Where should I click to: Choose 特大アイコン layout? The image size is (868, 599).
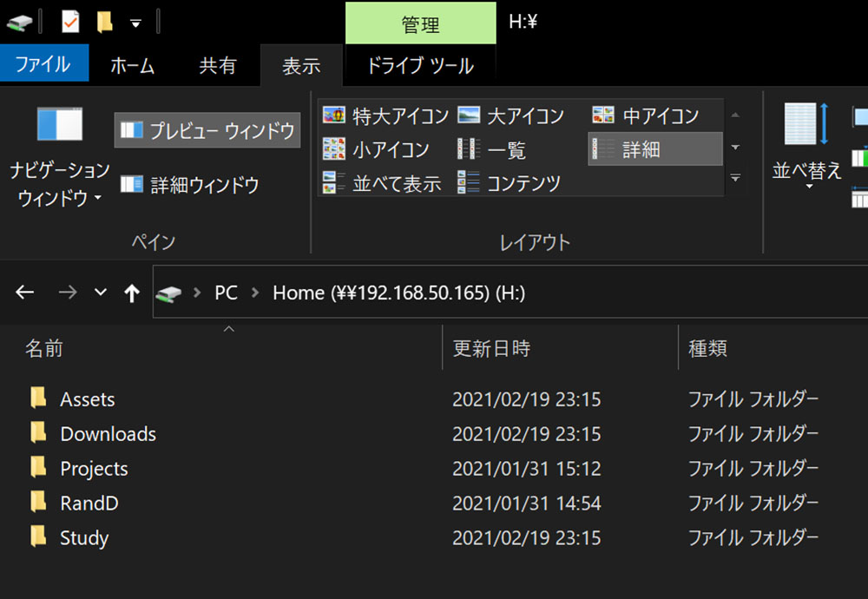(x=386, y=115)
